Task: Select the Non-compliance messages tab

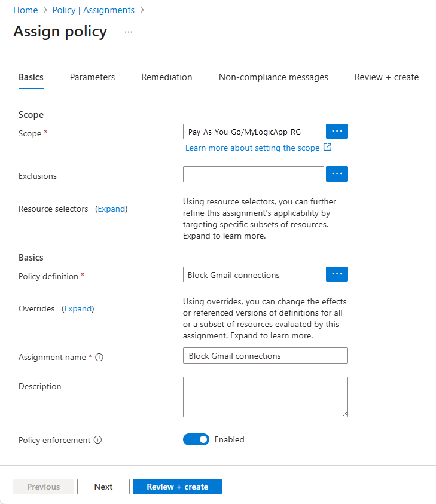Action: [273, 77]
